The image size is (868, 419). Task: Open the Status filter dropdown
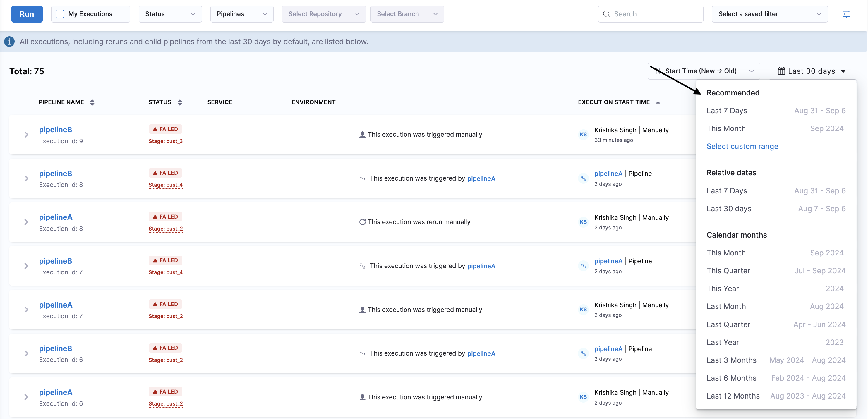[x=170, y=14]
